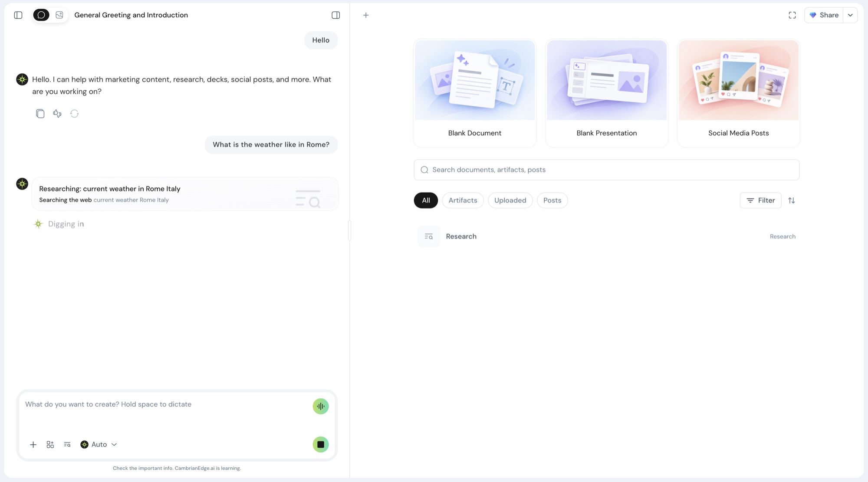This screenshot has width=868, height=482.
Task: Open the Filter button
Action: click(760, 200)
